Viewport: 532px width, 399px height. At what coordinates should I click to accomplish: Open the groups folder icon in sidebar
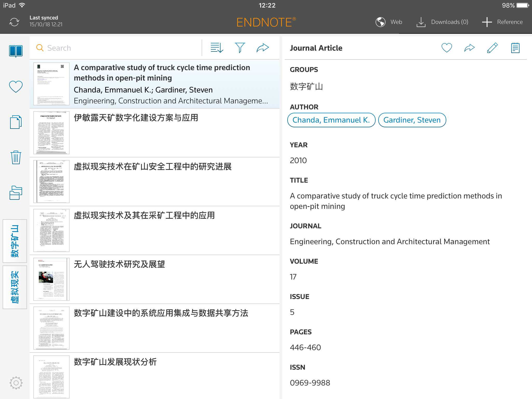tap(16, 193)
